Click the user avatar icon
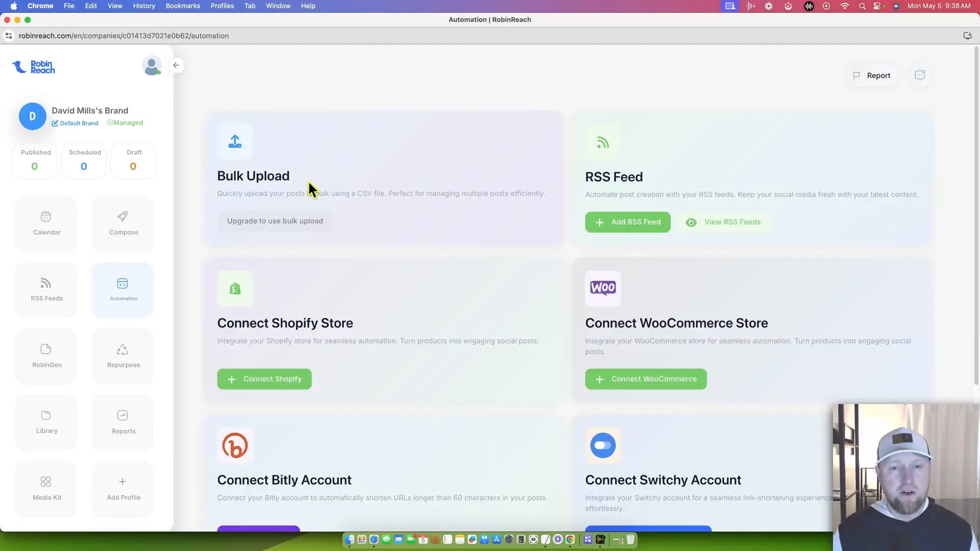980x551 pixels. (152, 66)
